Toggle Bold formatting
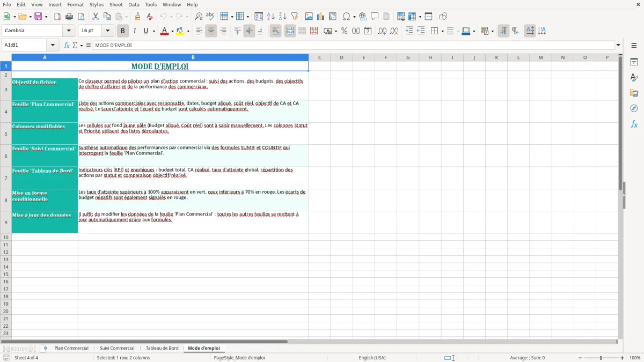The image size is (644, 362). tap(123, 31)
